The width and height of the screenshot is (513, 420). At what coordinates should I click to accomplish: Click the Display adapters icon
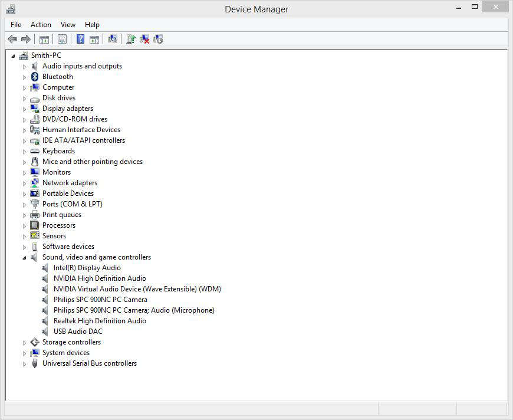[35, 109]
